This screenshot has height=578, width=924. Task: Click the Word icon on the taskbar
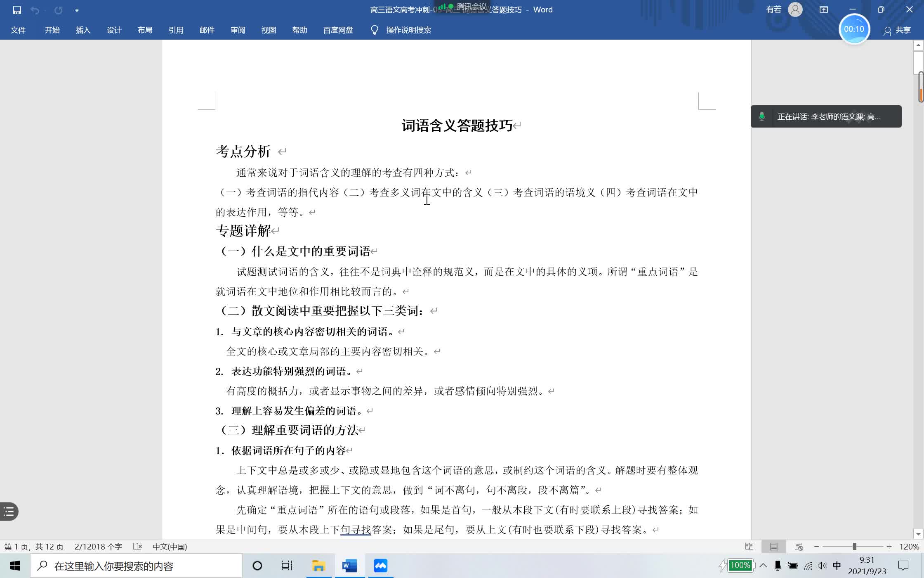[x=349, y=566]
